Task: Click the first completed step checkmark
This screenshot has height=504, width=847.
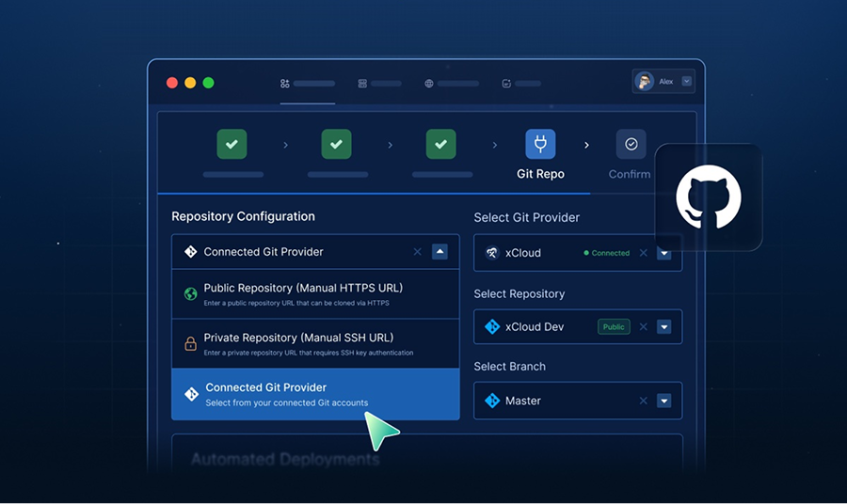Action: [x=232, y=145]
